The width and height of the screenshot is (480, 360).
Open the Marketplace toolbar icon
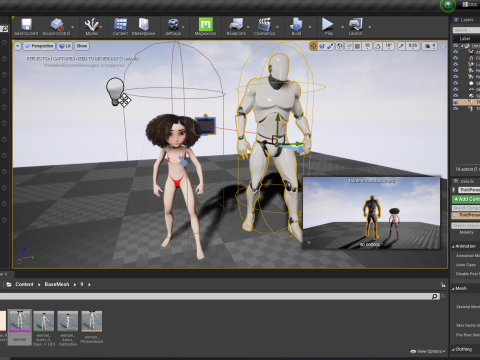tap(144, 27)
